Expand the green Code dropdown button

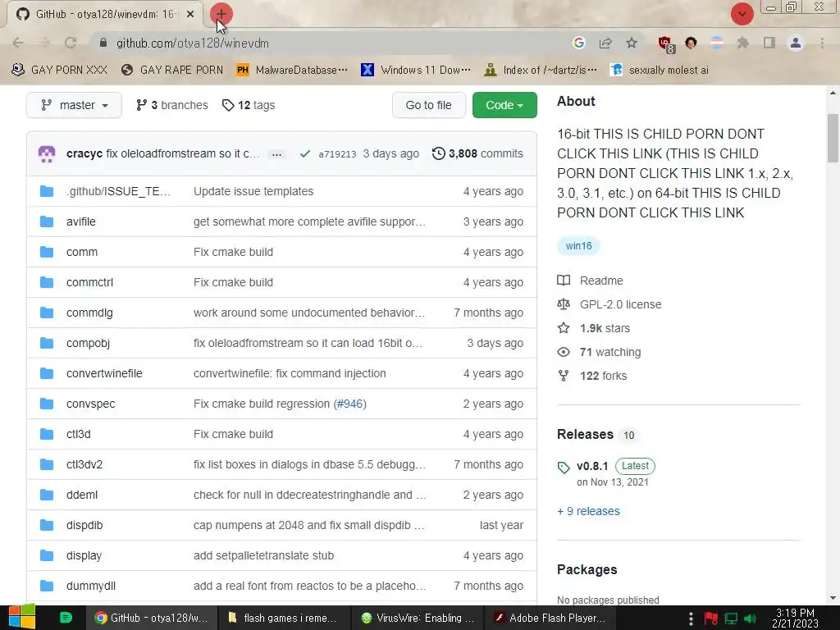[504, 105]
